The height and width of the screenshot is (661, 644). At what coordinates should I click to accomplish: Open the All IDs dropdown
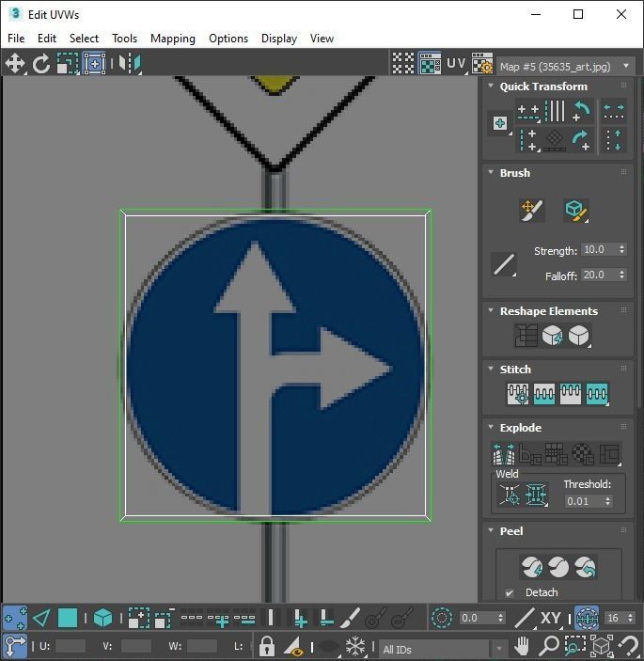pos(443,649)
